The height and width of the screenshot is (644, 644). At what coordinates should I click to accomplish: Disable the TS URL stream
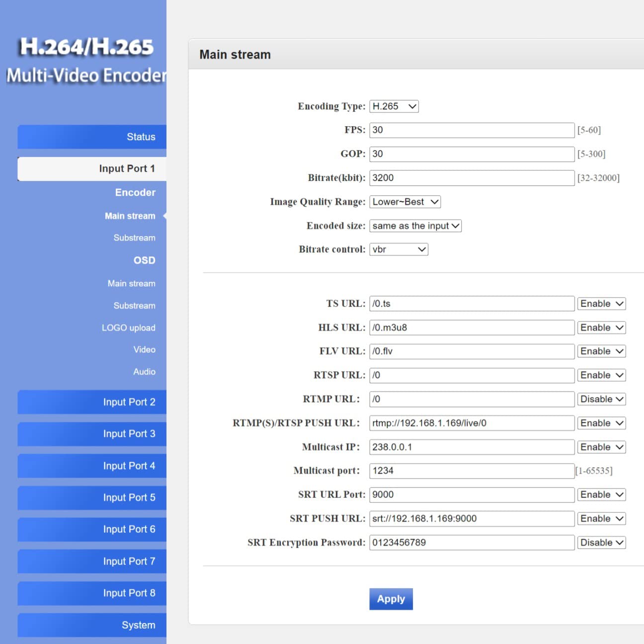(601, 303)
